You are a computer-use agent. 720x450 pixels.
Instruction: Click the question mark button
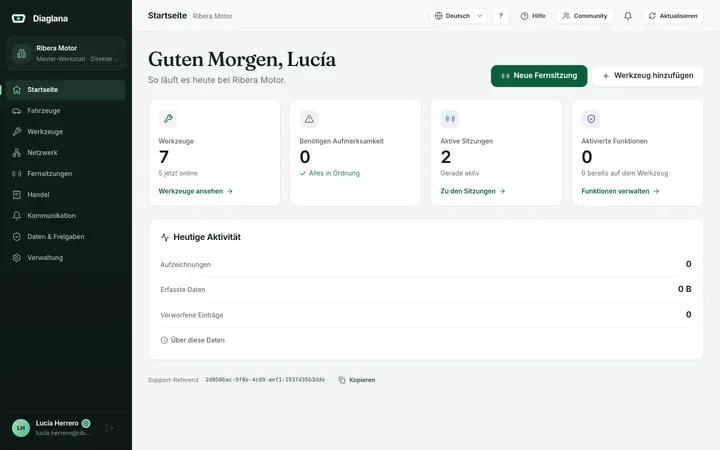[501, 16]
